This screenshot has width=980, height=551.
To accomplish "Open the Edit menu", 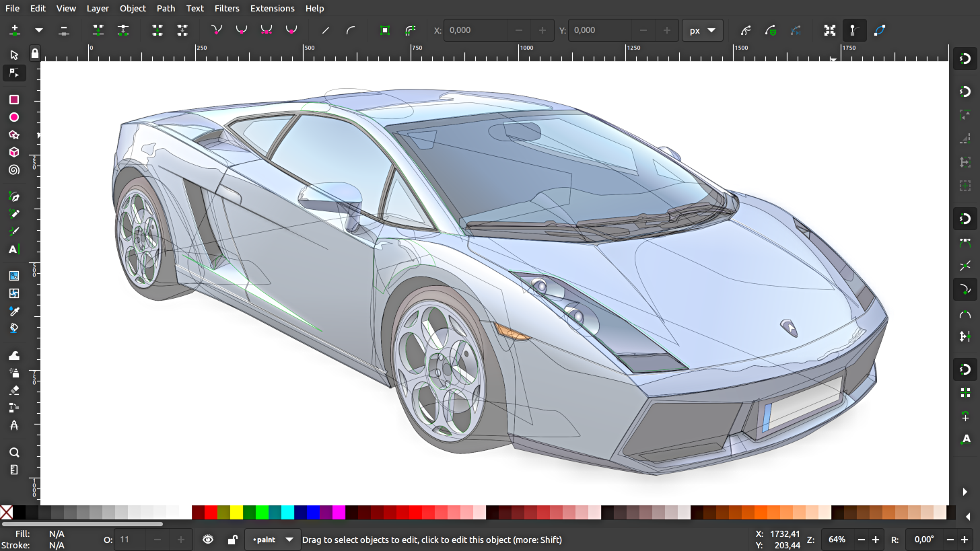I will [38, 8].
